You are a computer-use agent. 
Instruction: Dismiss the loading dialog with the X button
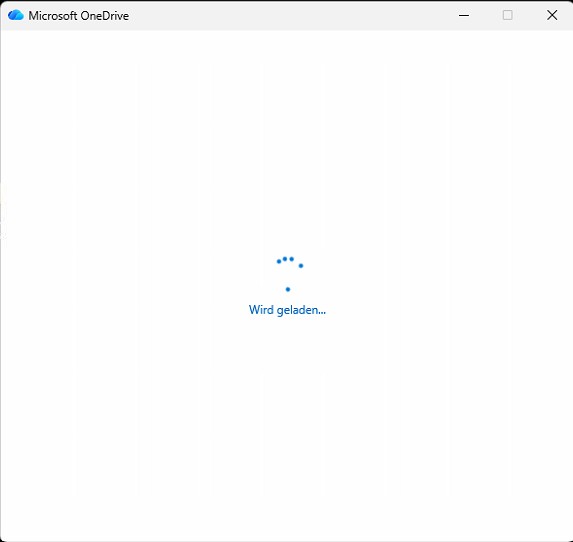click(x=552, y=15)
